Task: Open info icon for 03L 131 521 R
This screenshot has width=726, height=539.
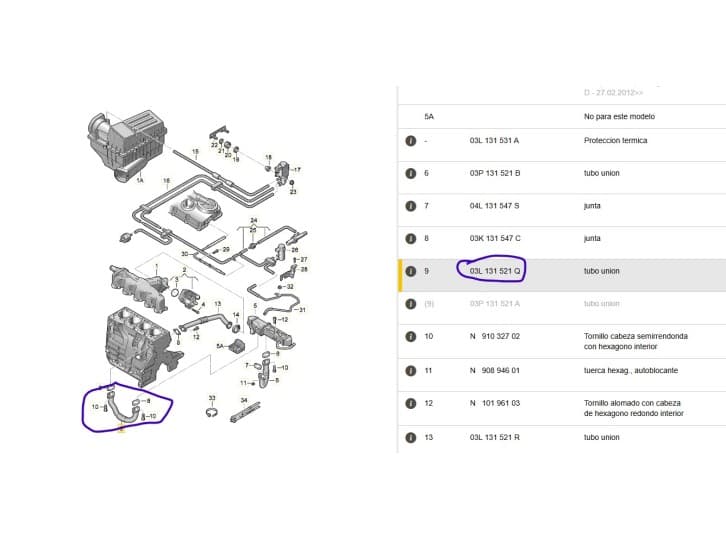Action: pyautogui.click(x=411, y=438)
